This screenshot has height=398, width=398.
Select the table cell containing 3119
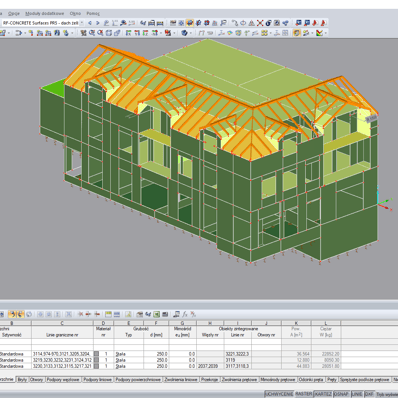point(237,360)
